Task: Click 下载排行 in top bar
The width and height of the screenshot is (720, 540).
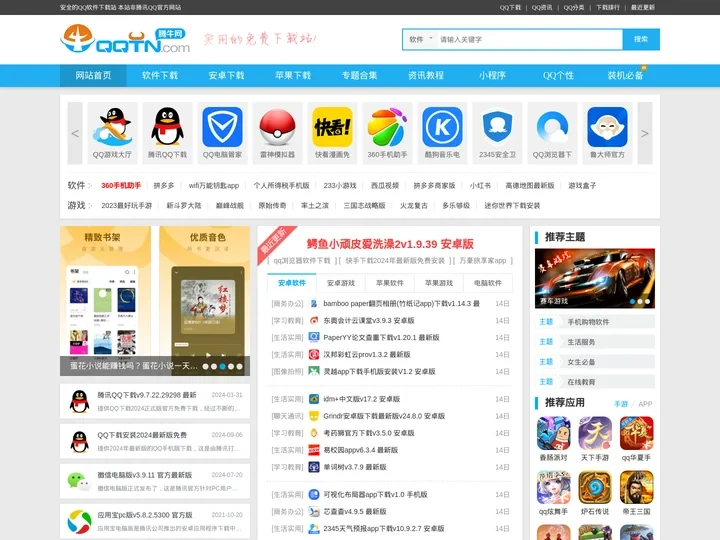Action: [x=608, y=7]
